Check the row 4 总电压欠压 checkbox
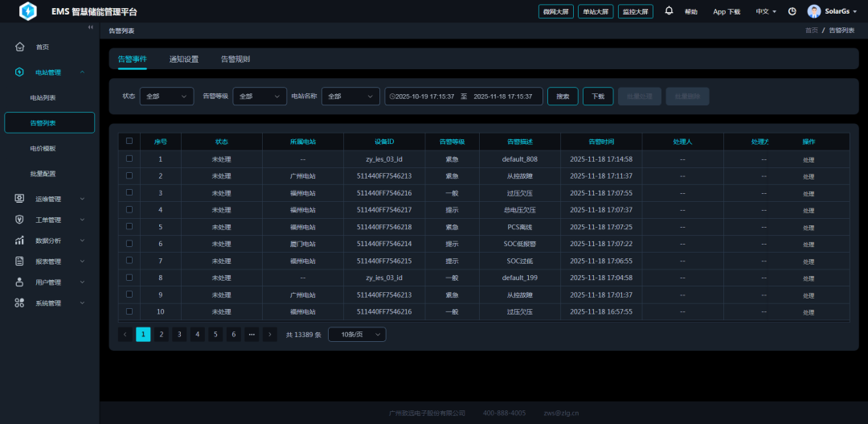 coord(129,209)
